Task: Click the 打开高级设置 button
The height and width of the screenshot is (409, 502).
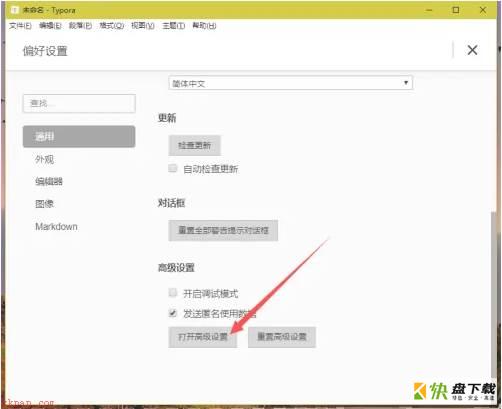Action: click(x=203, y=337)
